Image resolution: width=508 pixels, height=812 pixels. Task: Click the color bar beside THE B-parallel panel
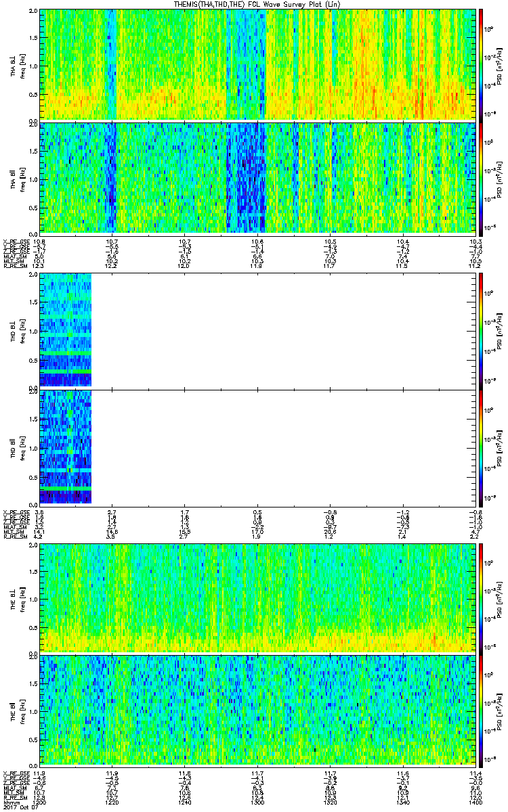(x=482, y=710)
